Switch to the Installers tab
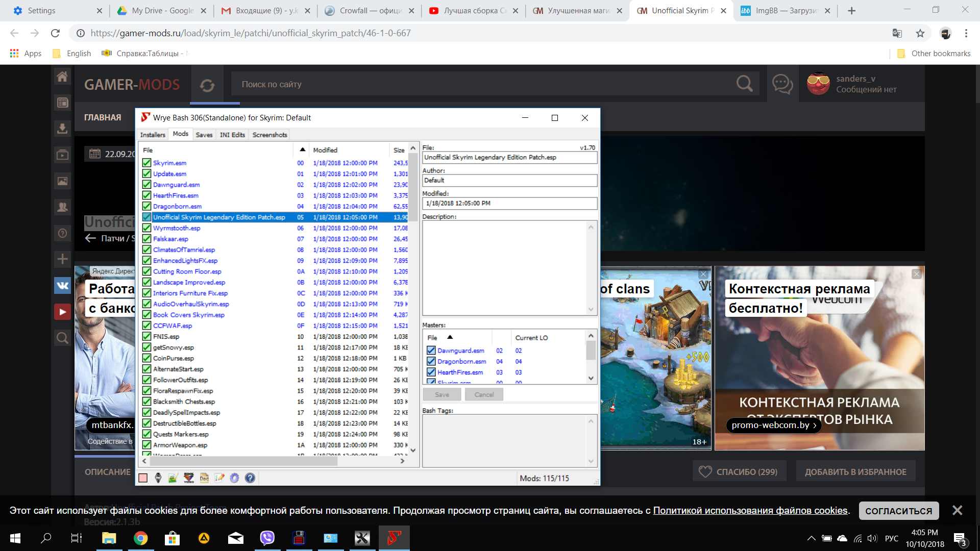980x551 pixels. tap(153, 135)
